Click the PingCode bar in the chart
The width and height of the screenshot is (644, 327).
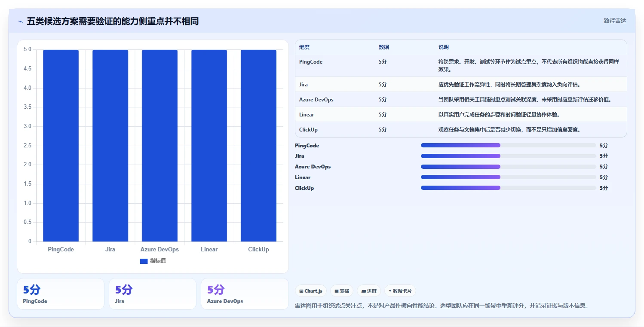click(61, 146)
